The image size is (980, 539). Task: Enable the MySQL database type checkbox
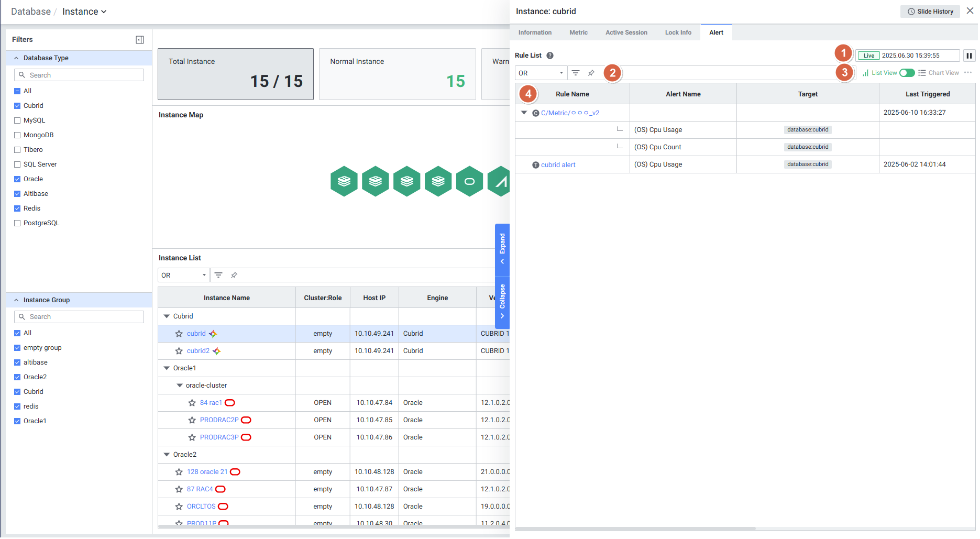coord(17,120)
